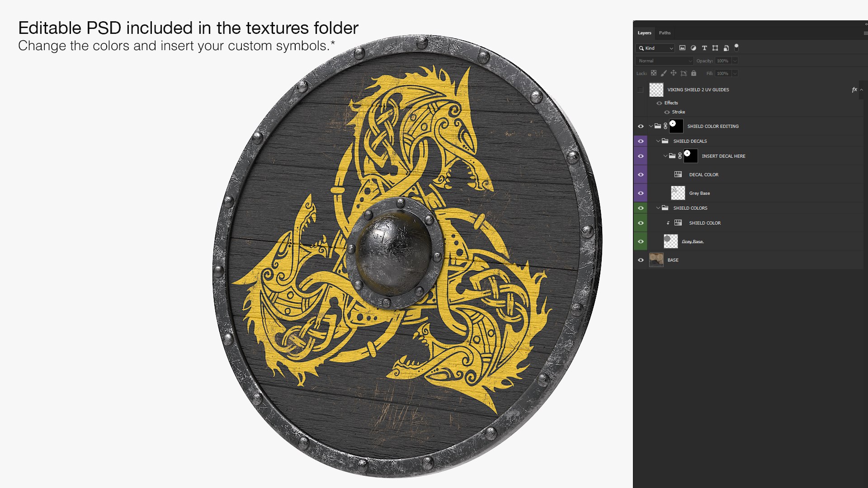Switch to the Paths tab
Screen dimensions: 868x488
pyautogui.click(x=665, y=33)
